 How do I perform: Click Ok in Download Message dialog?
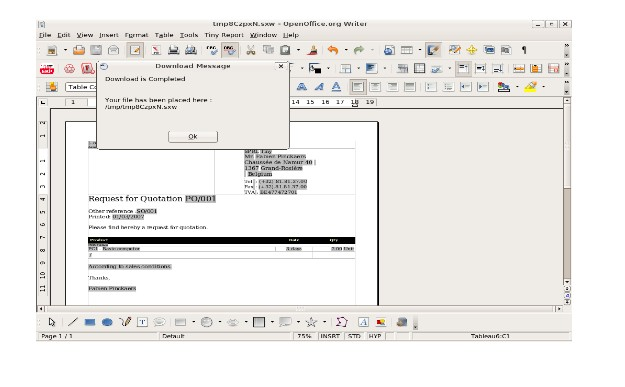click(193, 137)
